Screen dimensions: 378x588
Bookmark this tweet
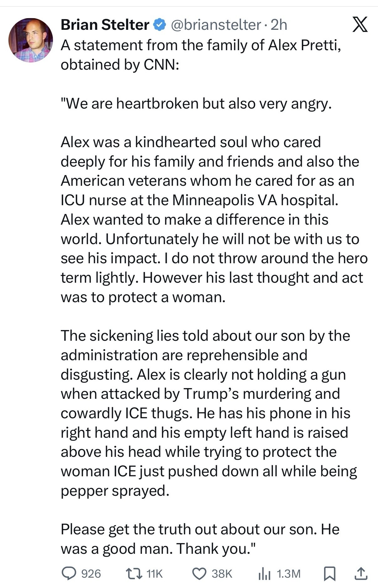pos(329,574)
